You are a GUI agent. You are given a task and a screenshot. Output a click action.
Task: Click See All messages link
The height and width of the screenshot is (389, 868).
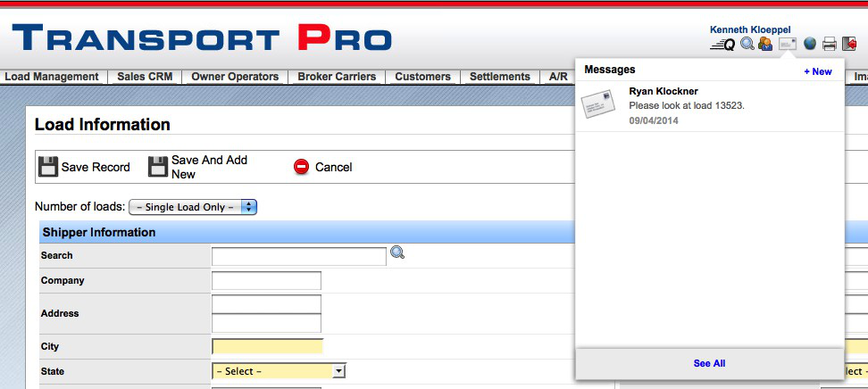coord(709,363)
